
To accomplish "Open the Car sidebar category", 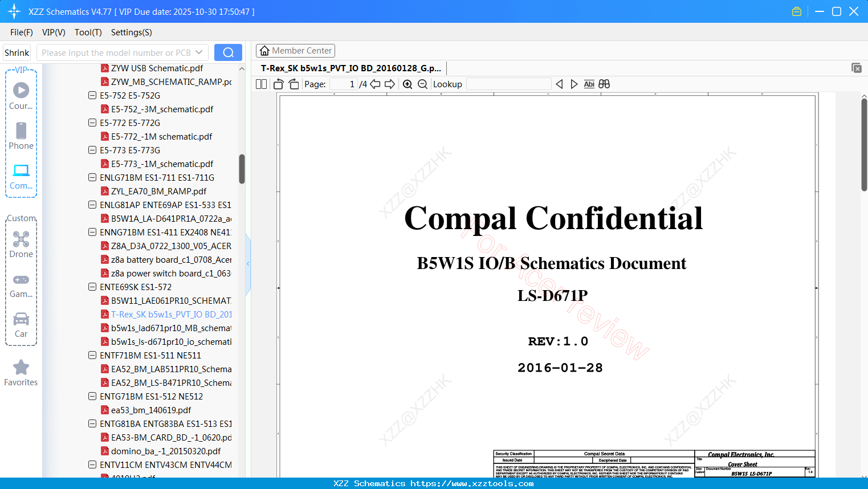I will tap(21, 325).
